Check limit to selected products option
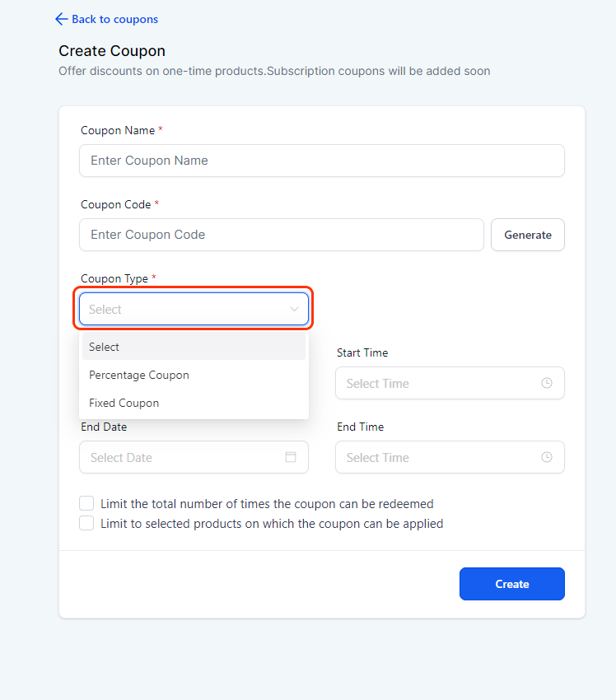This screenshot has height=700, width=616. [86, 523]
